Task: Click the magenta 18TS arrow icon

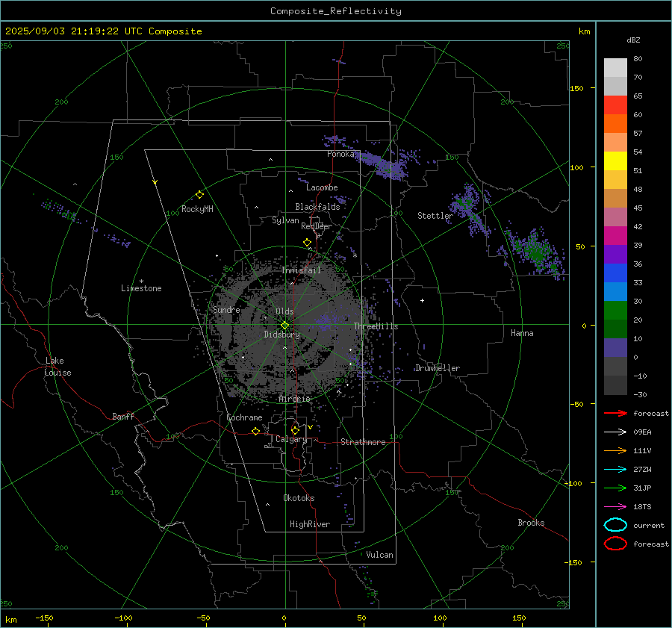Action: 615,507
